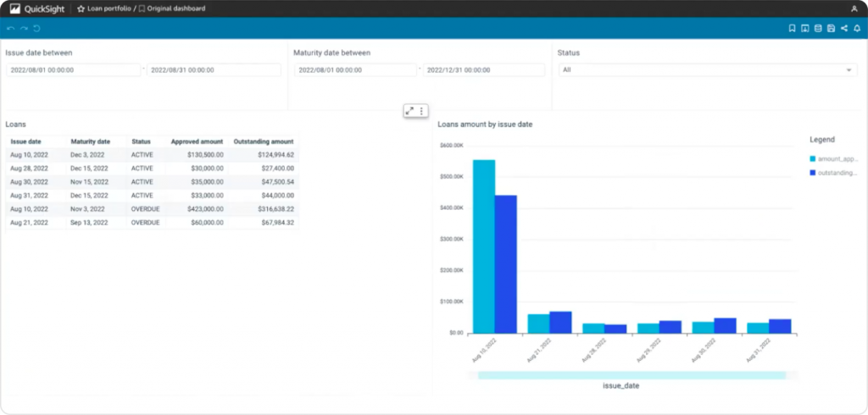Click the issue date end field 2022/08/31
This screenshot has width=868, height=415.
coord(214,70)
